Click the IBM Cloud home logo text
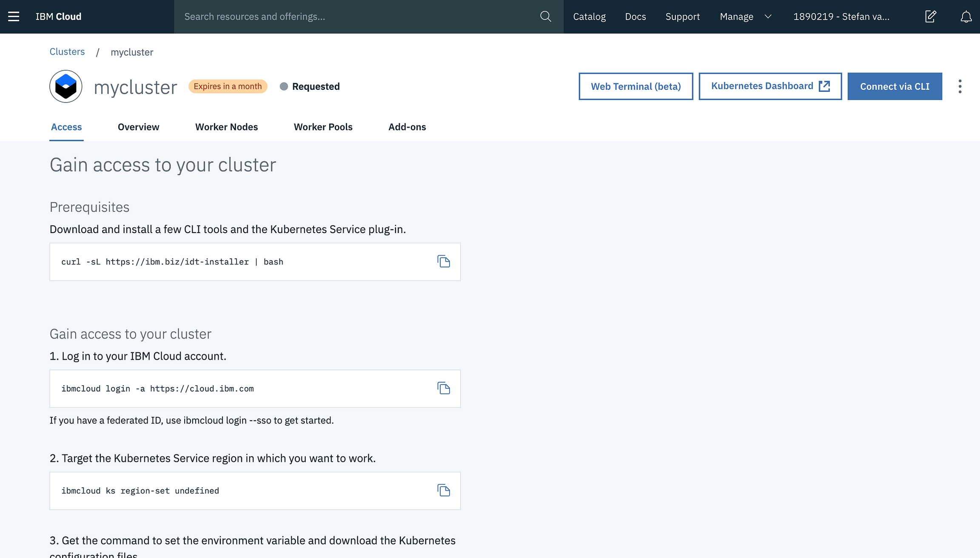This screenshot has width=980, height=558. click(x=58, y=17)
